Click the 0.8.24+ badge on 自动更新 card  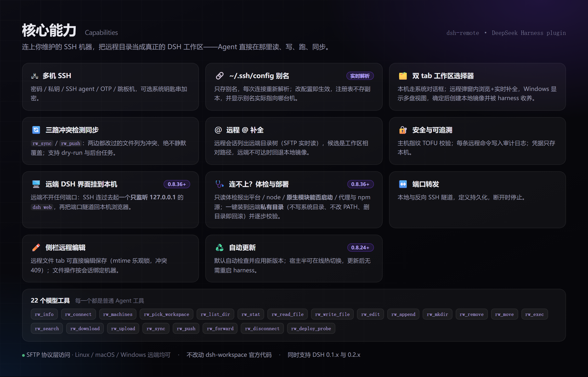coord(361,248)
